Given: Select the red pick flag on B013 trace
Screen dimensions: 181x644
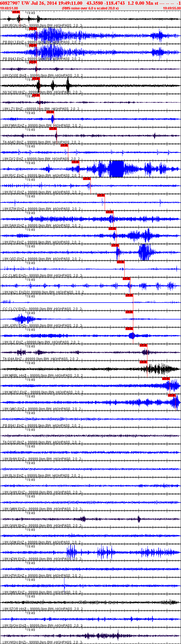Looking at the screenshot, I should click(x=33, y=29).
